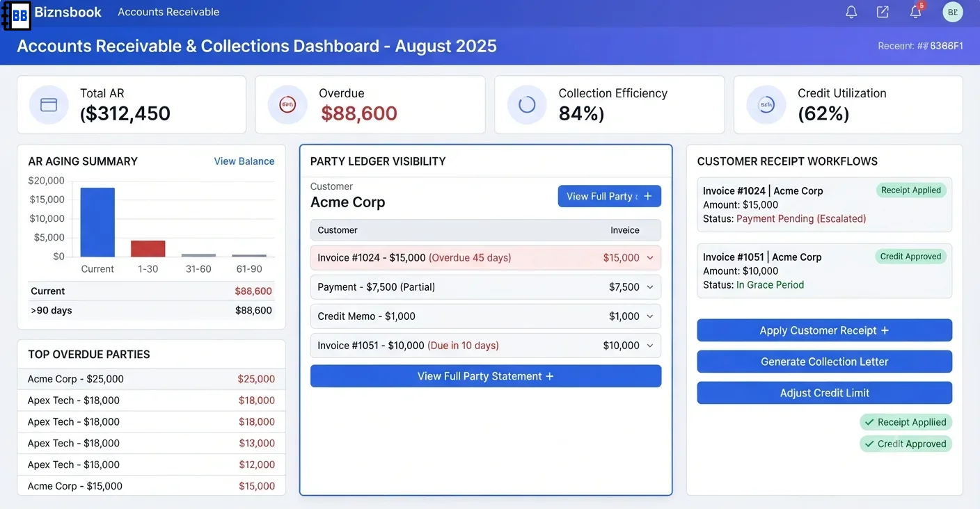Expand the Invoice #1024 ledger row chevron
The height and width of the screenshot is (509, 980).
650,258
